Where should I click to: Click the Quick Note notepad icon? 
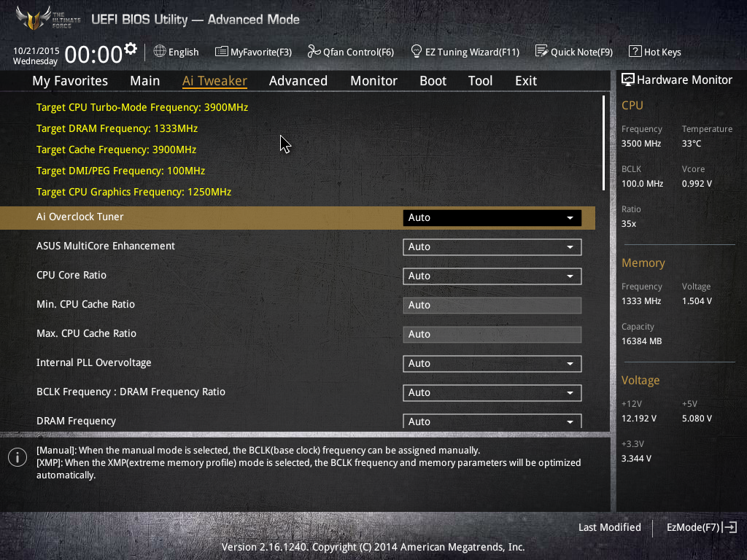(x=541, y=51)
